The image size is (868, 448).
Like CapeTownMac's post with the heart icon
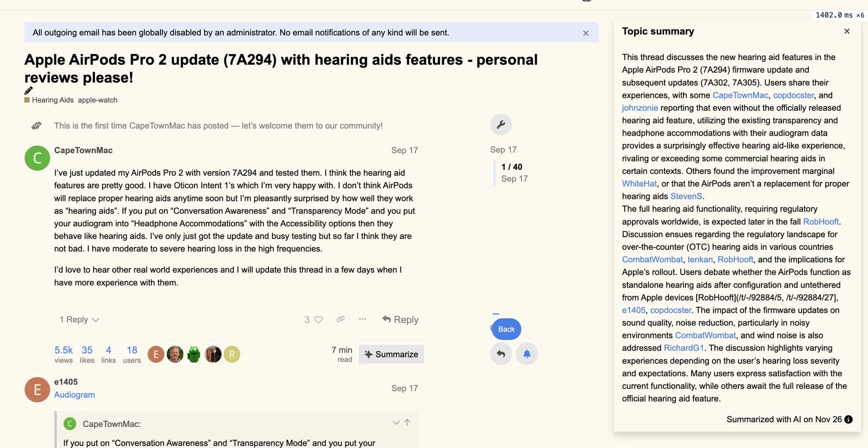tap(318, 320)
